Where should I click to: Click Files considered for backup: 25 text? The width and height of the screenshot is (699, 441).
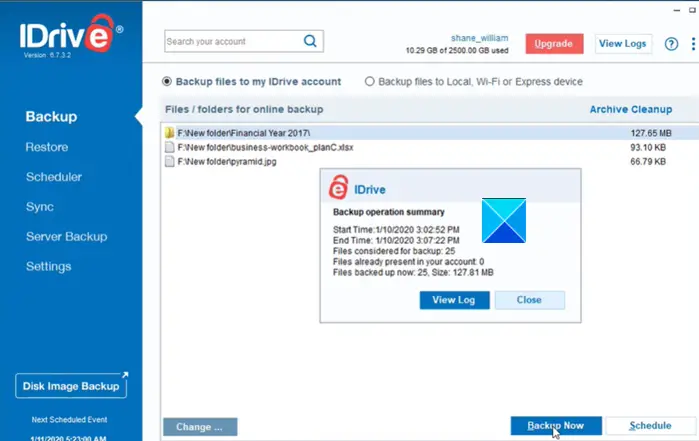pyautogui.click(x=394, y=251)
